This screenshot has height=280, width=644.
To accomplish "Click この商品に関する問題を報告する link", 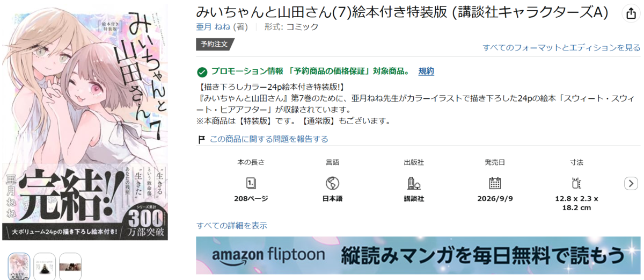I will (x=268, y=139).
